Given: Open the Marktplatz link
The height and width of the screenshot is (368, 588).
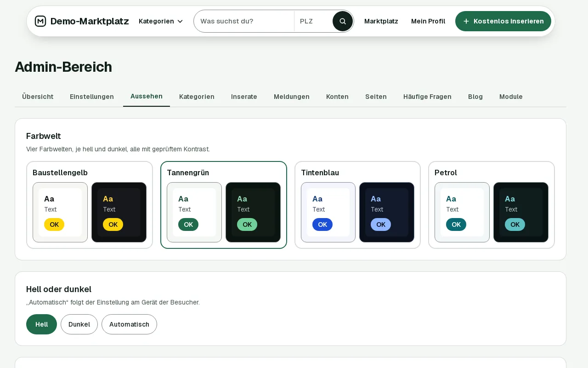Looking at the screenshot, I should [x=381, y=21].
